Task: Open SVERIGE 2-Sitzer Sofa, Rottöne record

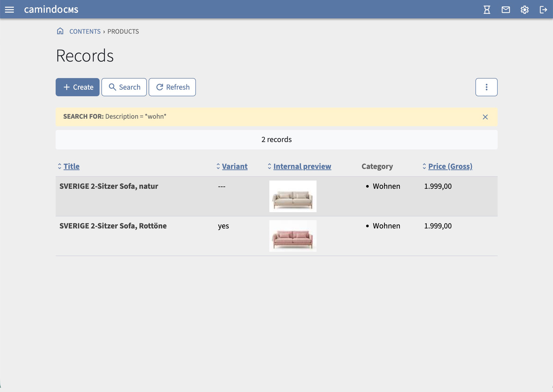Action: pos(113,226)
